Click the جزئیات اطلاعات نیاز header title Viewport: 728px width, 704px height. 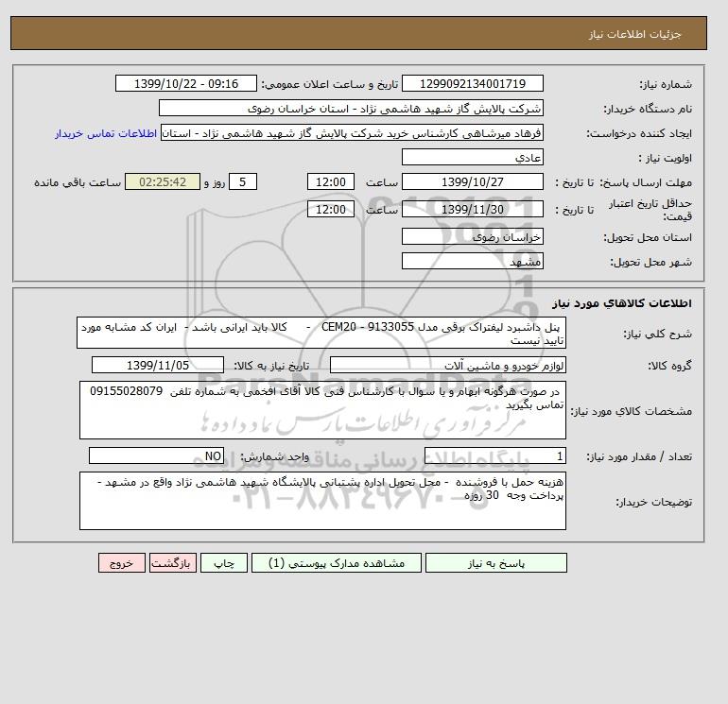635,35
